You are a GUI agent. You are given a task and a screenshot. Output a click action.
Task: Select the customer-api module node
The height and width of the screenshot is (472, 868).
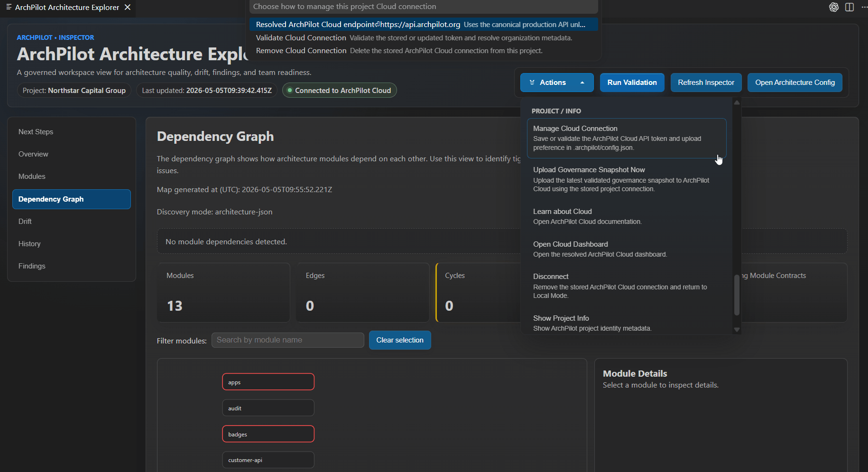coord(268,460)
